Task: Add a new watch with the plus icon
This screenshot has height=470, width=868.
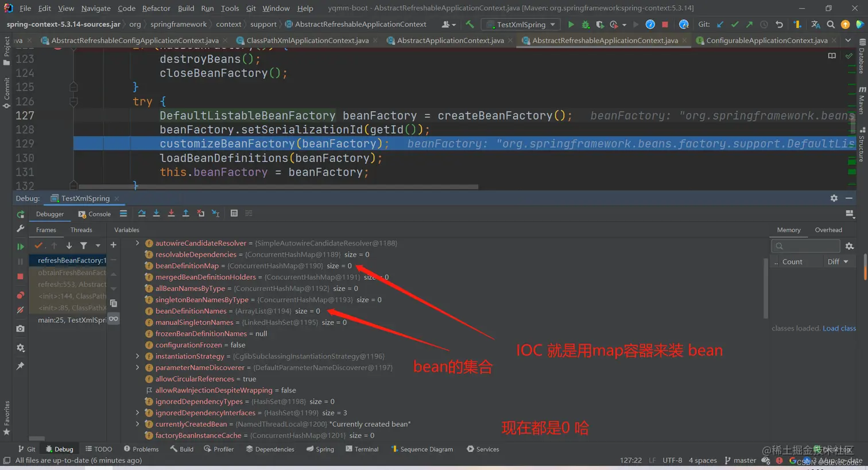Action: (x=113, y=245)
